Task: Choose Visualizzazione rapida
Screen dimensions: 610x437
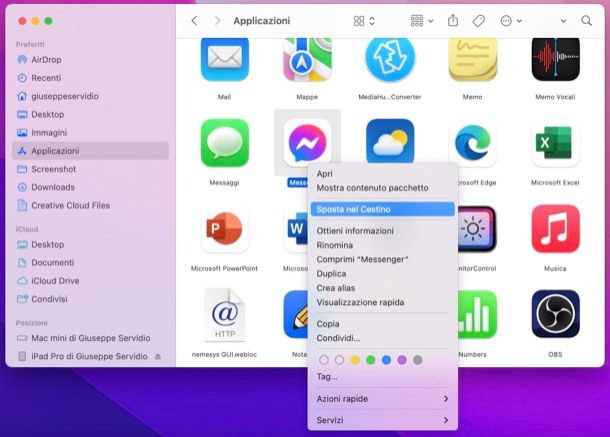Action: coord(382,302)
